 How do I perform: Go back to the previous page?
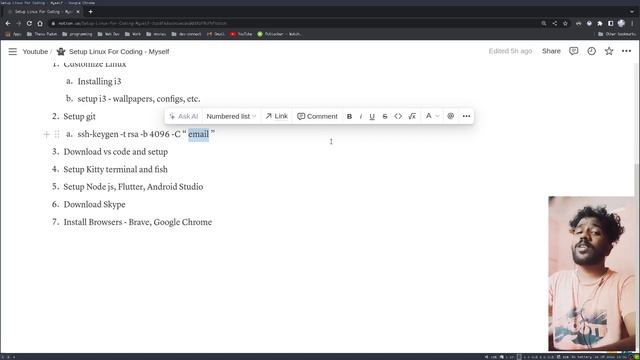click(x=8, y=24)
